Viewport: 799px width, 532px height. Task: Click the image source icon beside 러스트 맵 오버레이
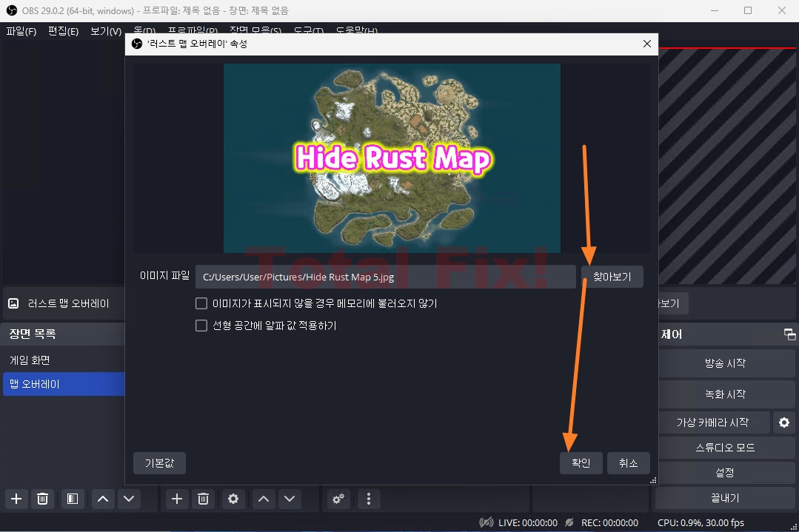click(x=14, y=303)
